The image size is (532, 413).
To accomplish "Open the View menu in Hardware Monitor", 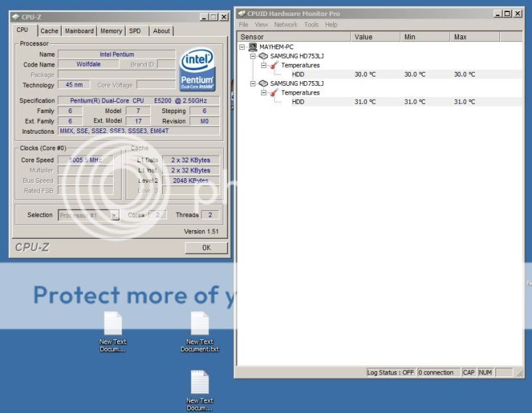I will [x=261, y=25].
